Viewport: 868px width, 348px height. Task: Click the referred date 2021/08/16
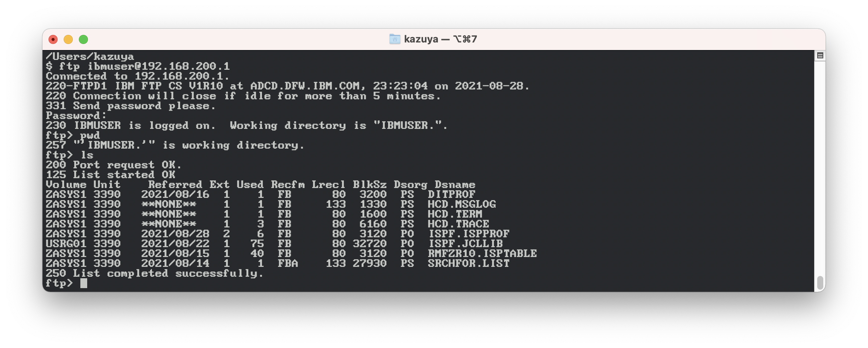coord(175,194)
